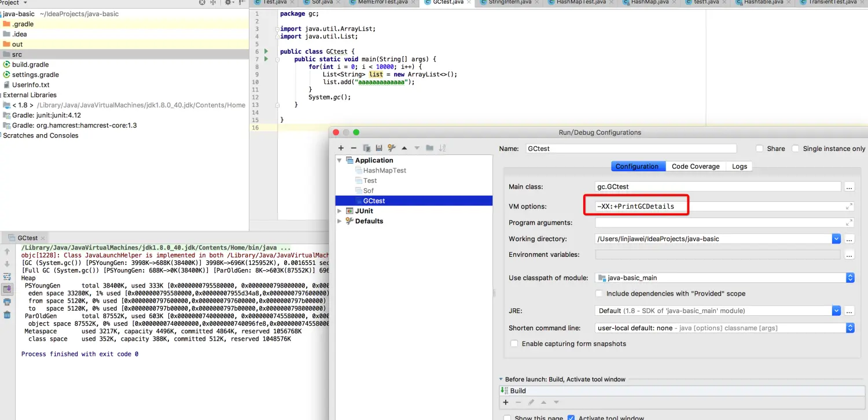
Task: Open the edit defaults wrench icon in toolbar
Action: click(391, 148)
